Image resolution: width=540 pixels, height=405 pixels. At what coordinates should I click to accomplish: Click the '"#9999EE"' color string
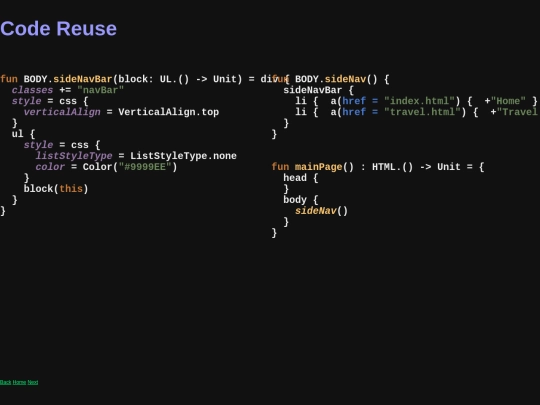pos(145,167)
